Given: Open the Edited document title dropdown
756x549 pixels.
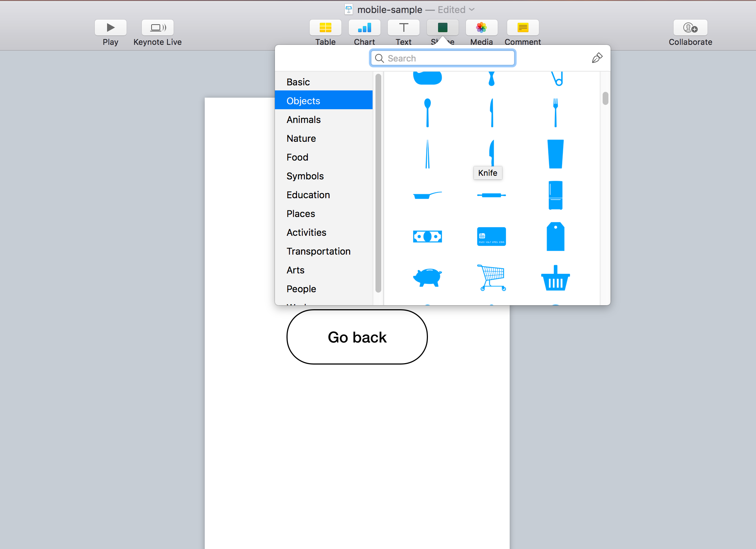Looking at the screenshot, I should 456,10.
